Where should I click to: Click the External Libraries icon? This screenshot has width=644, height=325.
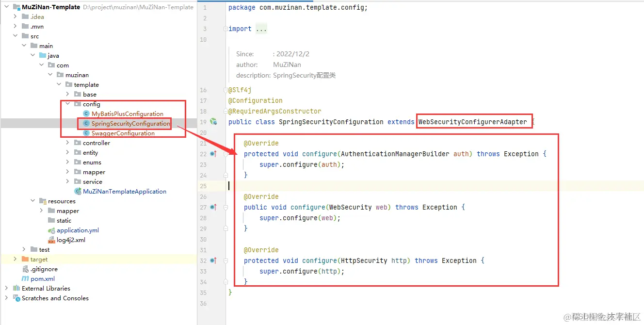coord(16,289)
